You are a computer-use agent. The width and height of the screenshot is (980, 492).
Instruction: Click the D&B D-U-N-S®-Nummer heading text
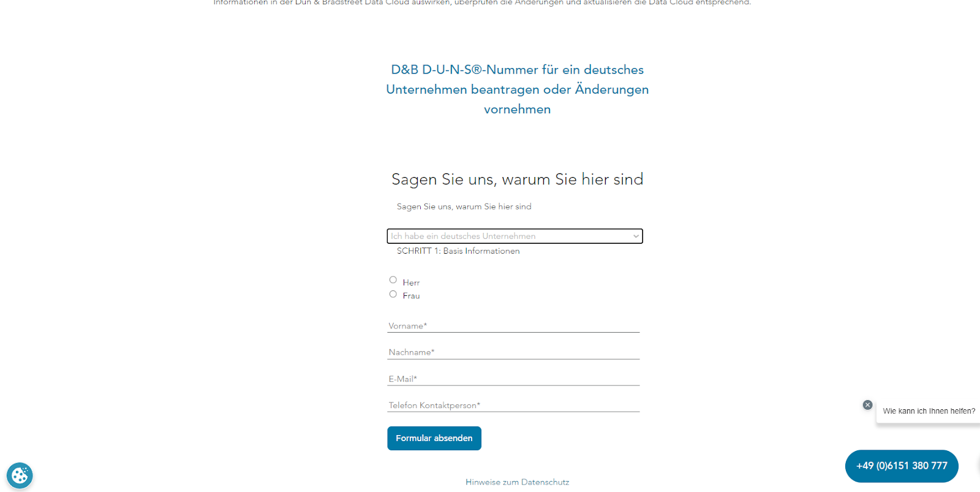pyautogui.click(x=518, y=89)
